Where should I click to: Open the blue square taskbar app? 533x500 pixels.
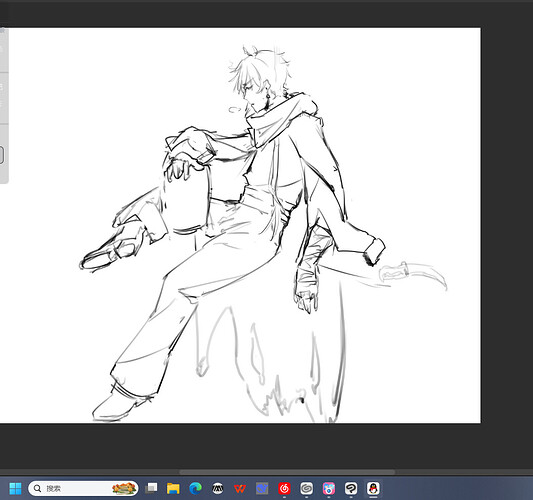[262, 488]
